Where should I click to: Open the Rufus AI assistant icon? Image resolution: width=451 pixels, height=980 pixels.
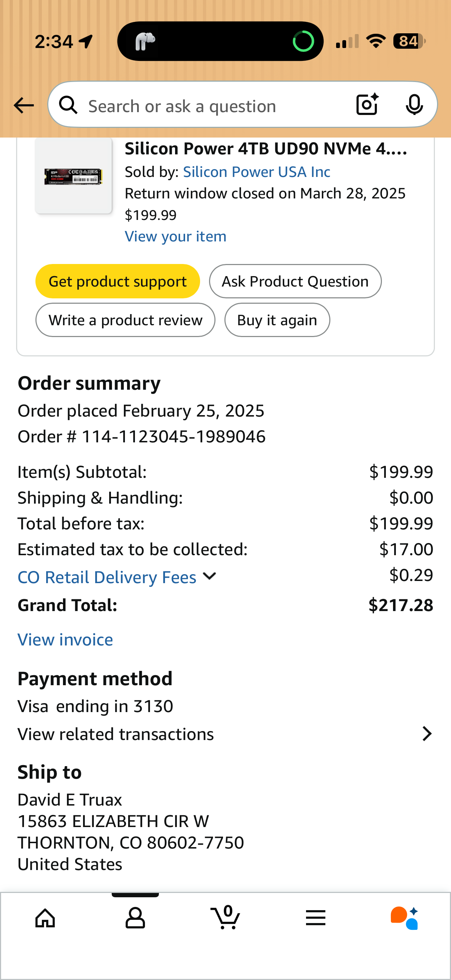click(404, 918)
